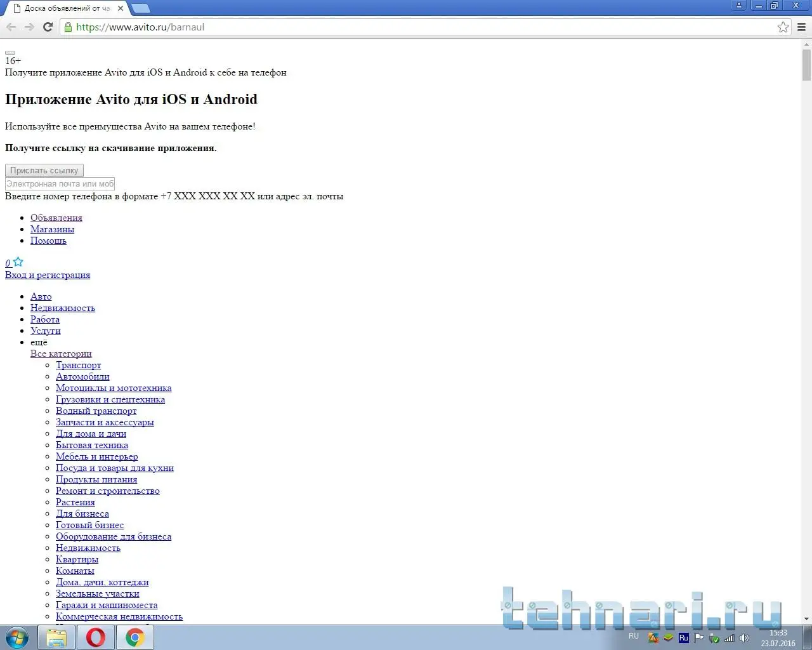Open the Бытовая техника link
The height and width of the screenshot is (650, 812).
coord(92,445)
